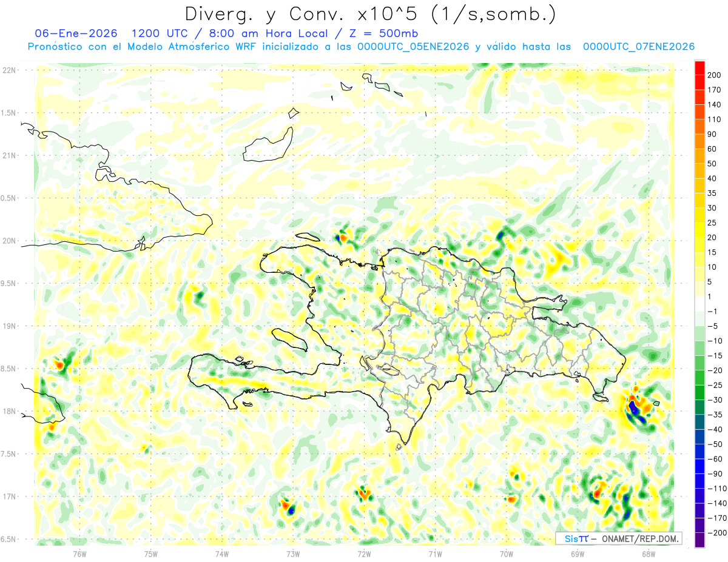Click the '69W' longitude label
This screenshot has width=728, height=562.
(577, 554)
